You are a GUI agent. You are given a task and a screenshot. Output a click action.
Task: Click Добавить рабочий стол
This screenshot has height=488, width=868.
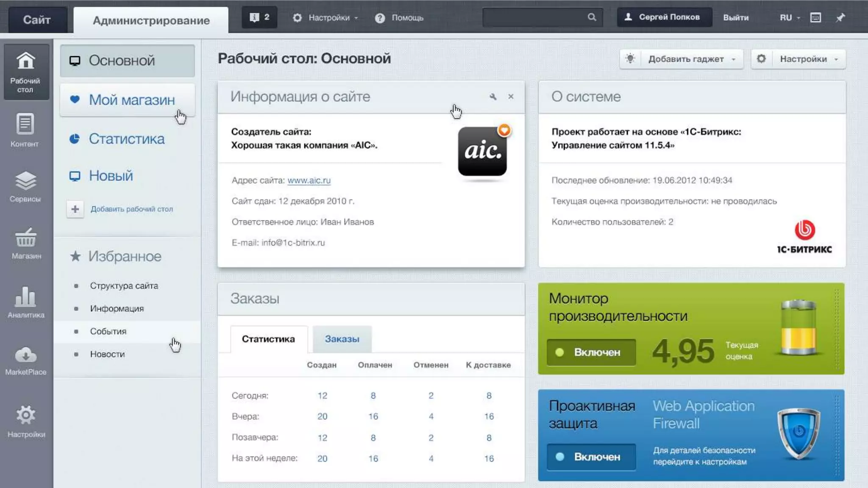[131, 209]
